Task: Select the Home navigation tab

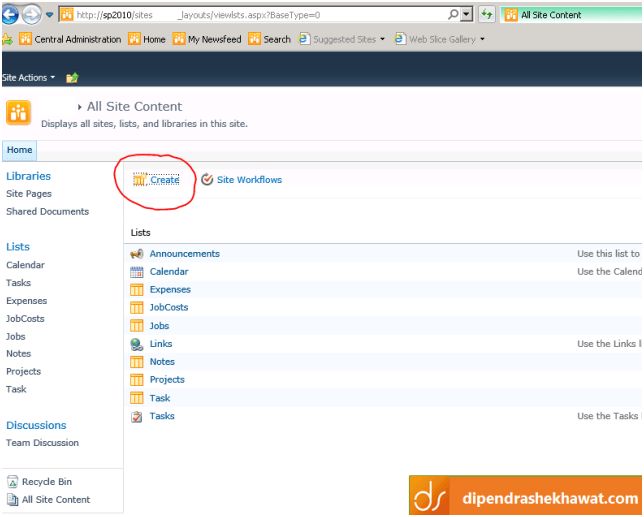Action: [19, 150]
